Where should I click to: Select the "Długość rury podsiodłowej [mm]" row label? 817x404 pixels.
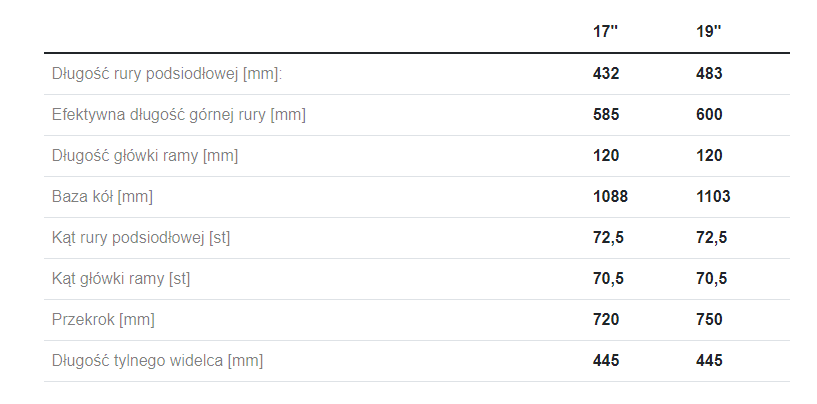pos(167,73)
